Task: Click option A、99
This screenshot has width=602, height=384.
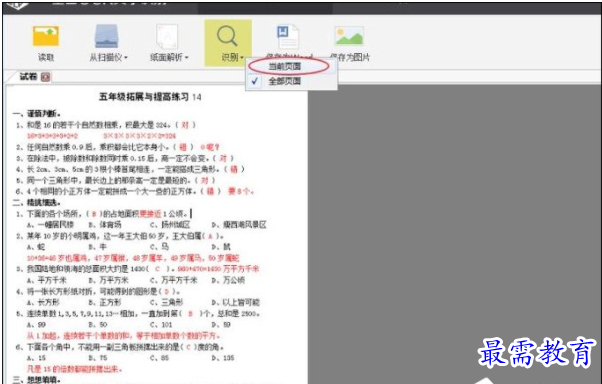Action: [x=36, y=325]
